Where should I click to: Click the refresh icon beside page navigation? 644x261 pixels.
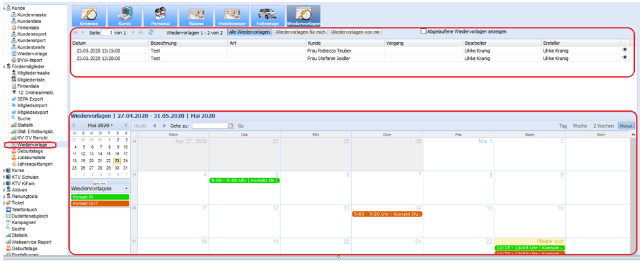point(151,32)
